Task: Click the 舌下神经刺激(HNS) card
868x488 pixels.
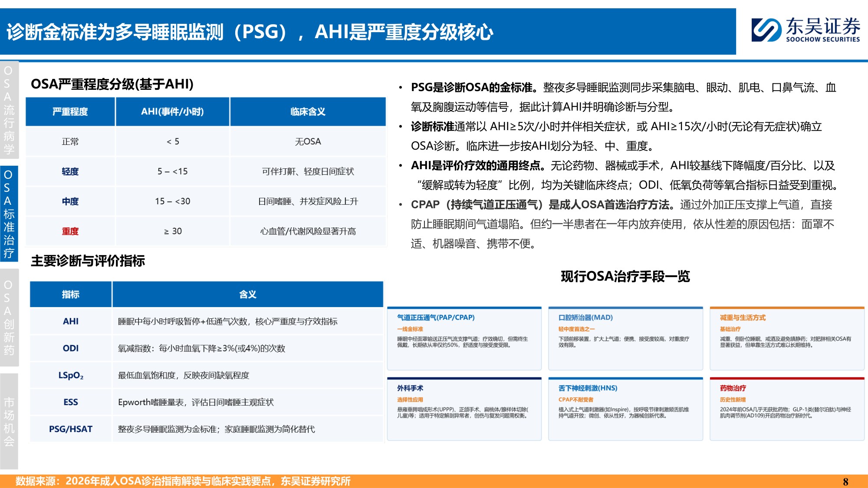Action: (x=625, y=409)
